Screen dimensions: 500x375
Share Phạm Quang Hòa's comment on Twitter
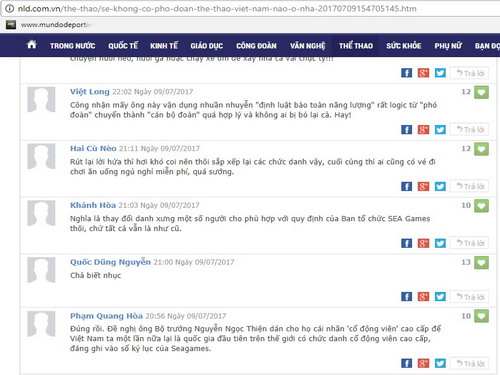(x=440, y=363)
